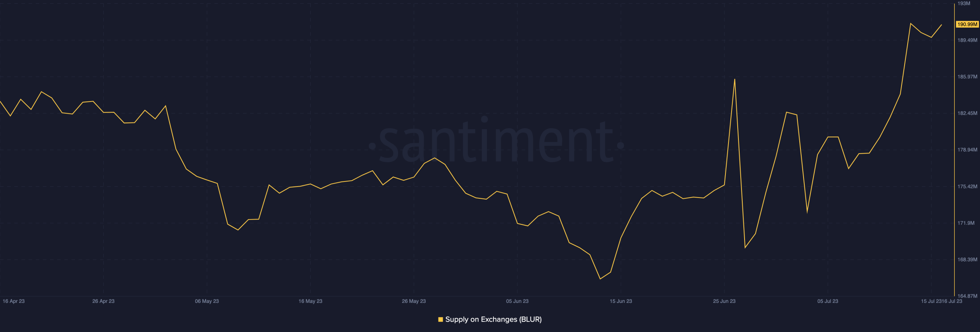Select the 06 May 23 date label
Screen dimensions: 980x332
[207, 301]
